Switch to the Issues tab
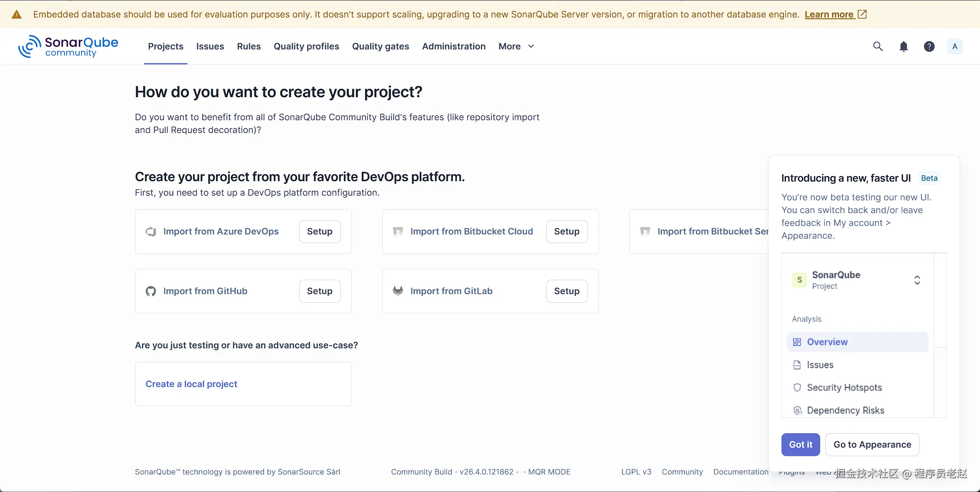The image size is (980, 492). pos(210,46)
